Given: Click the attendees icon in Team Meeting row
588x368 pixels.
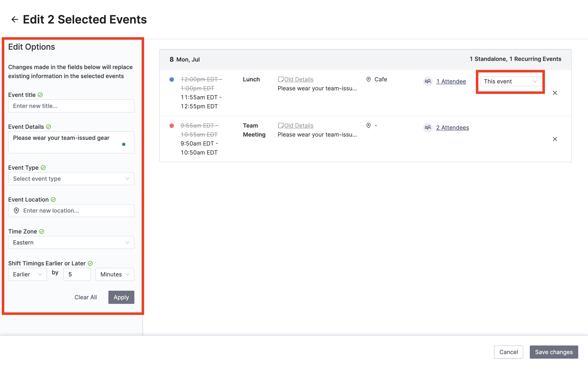Looking at the screenshot, I should (x=428, y=128).
